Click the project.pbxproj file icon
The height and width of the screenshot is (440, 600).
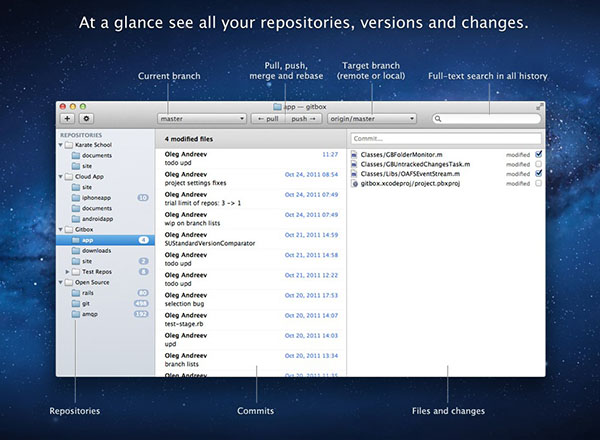click(356, 184)
